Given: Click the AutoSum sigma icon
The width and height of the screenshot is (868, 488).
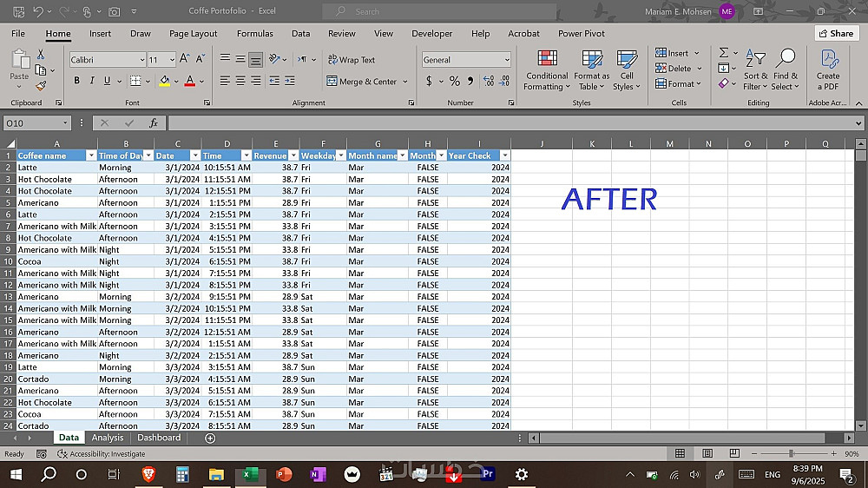Looking at the screenshot, I should coord(724,53).
